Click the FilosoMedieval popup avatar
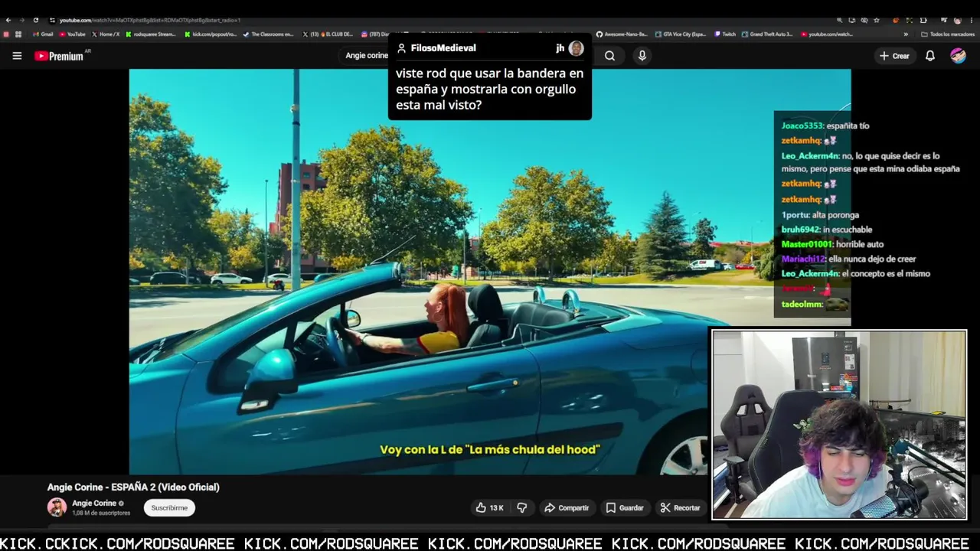Screen dimensions: 980x551 (x=577, y=48)
